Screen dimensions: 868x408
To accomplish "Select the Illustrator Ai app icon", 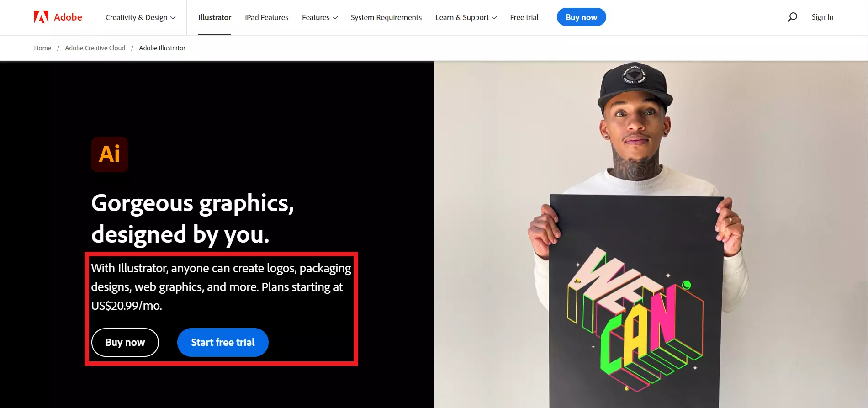I will [110, 154].
